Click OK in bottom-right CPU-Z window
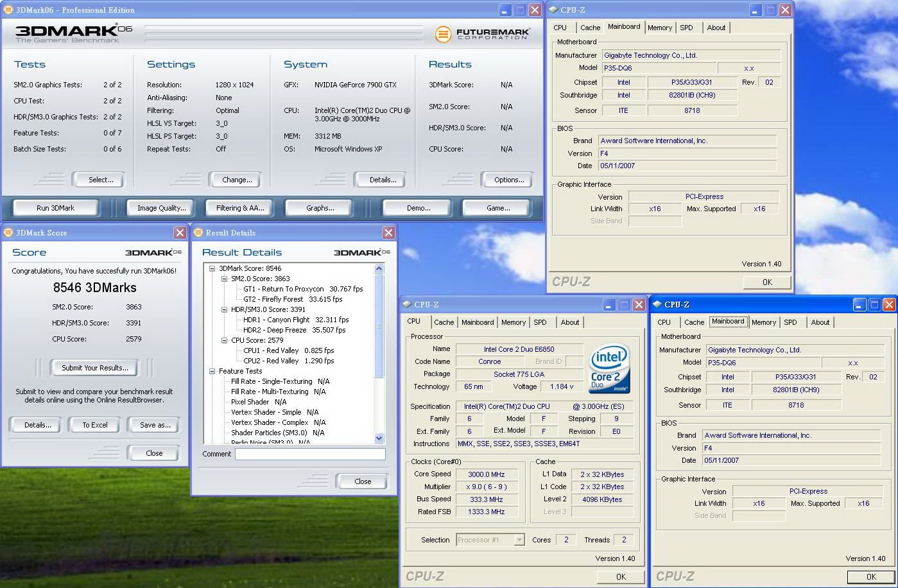The image size is (898, 588). (x=870, y=577)
